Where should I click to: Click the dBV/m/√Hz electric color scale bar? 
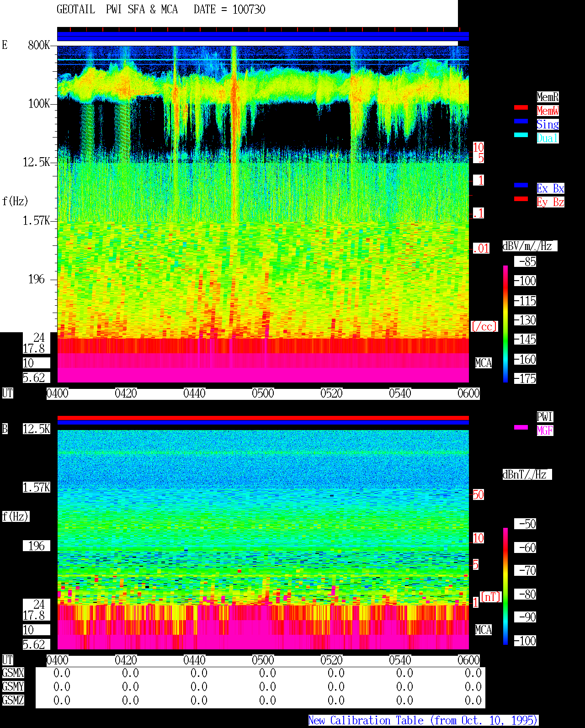point(505,324)
